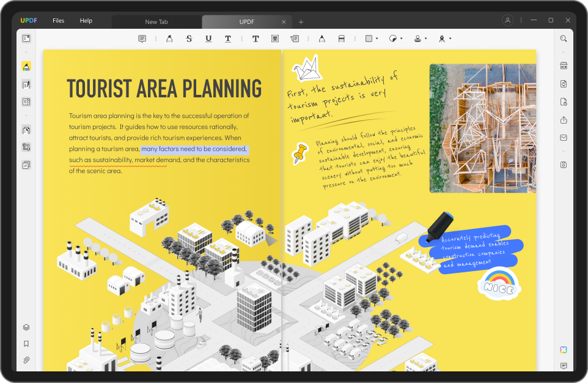Pick the eraser tool
Screen dimensions: 588x383
coord(341,39)
